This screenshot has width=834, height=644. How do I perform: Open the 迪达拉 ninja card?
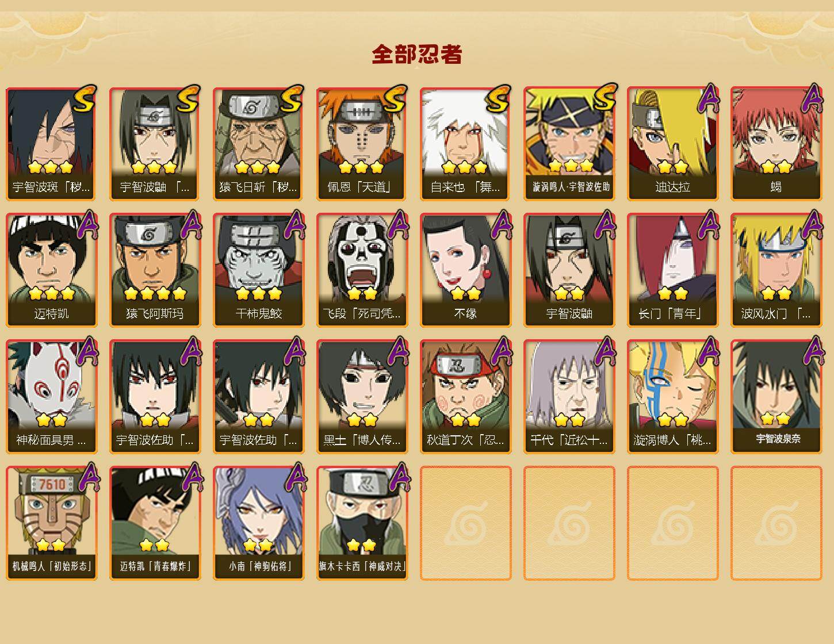pyautogui.click(x=672, y=143)
